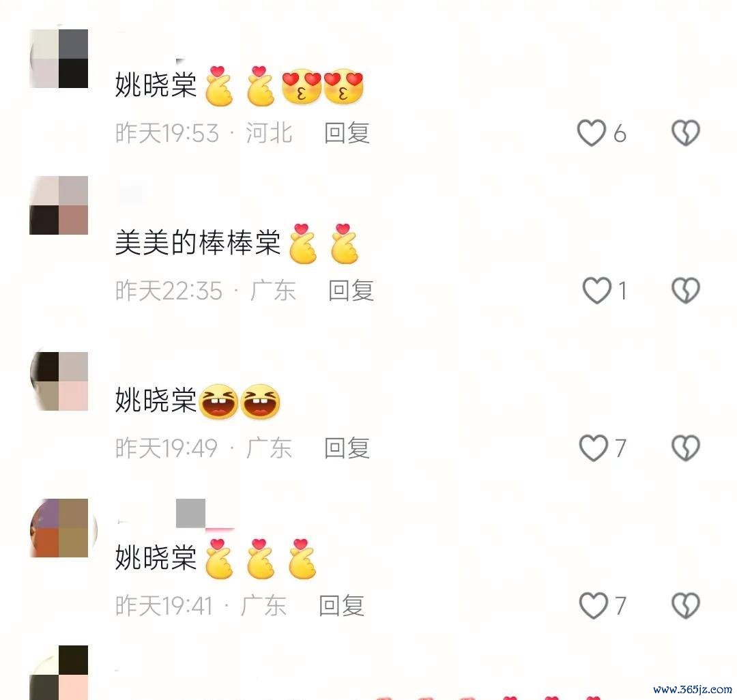Open www.365jz.com watermark link
The width and height of the screenshot is (737, 700).
tap(693, 690)
